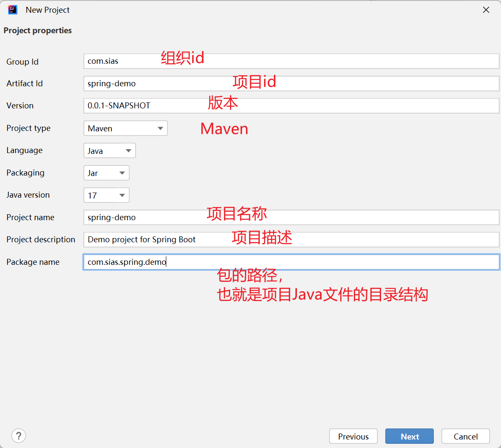Viewport: 501px width, 448px height.
Task: Click the Version label
Action: point(20,106)
